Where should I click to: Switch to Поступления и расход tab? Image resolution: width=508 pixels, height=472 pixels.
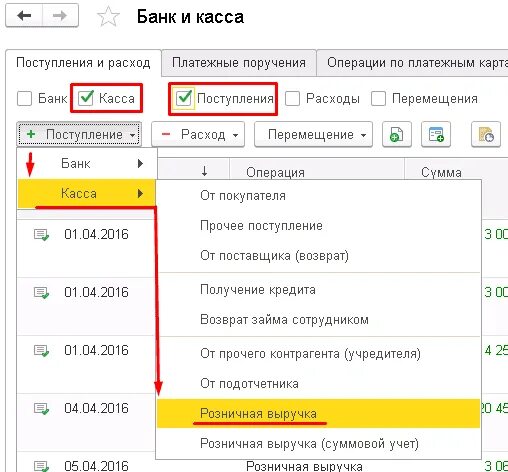point(83,63)
